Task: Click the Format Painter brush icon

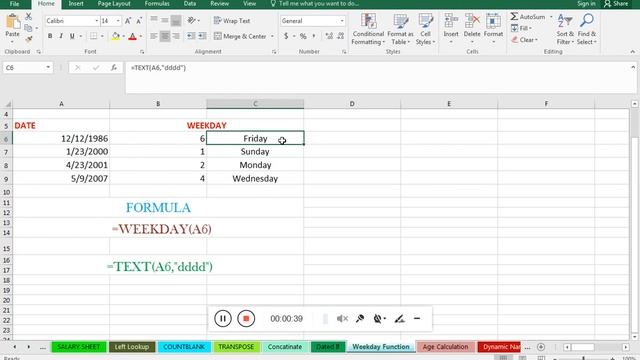Action: (x=28, y=39)
